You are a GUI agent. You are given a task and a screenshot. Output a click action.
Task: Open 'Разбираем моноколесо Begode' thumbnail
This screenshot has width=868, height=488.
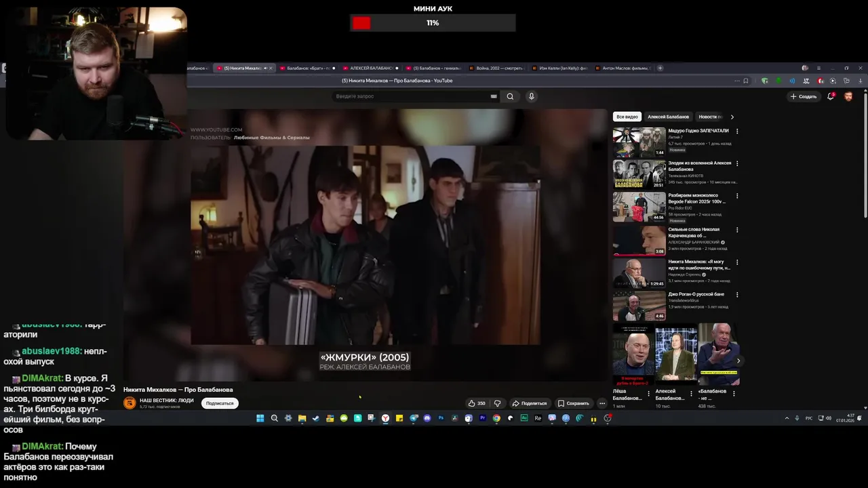639,207
